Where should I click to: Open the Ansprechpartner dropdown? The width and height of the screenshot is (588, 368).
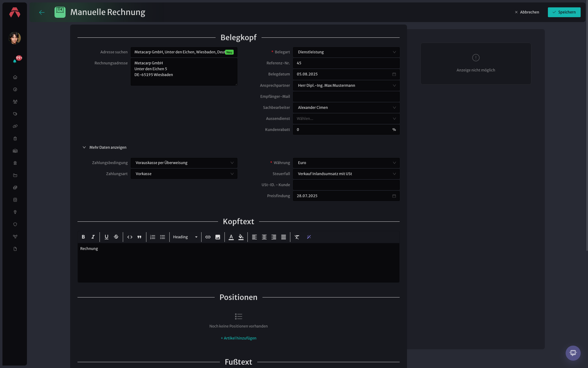[x=346, y=86]
